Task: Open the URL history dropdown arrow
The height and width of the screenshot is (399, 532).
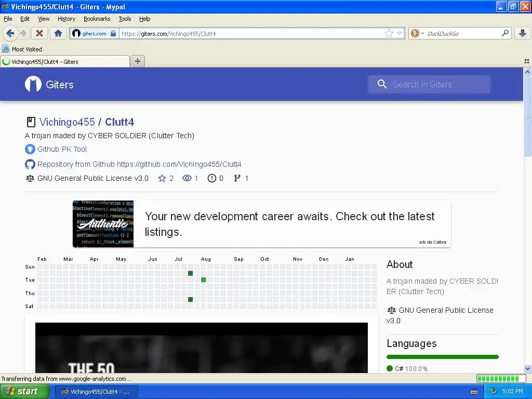Action: 400,33
